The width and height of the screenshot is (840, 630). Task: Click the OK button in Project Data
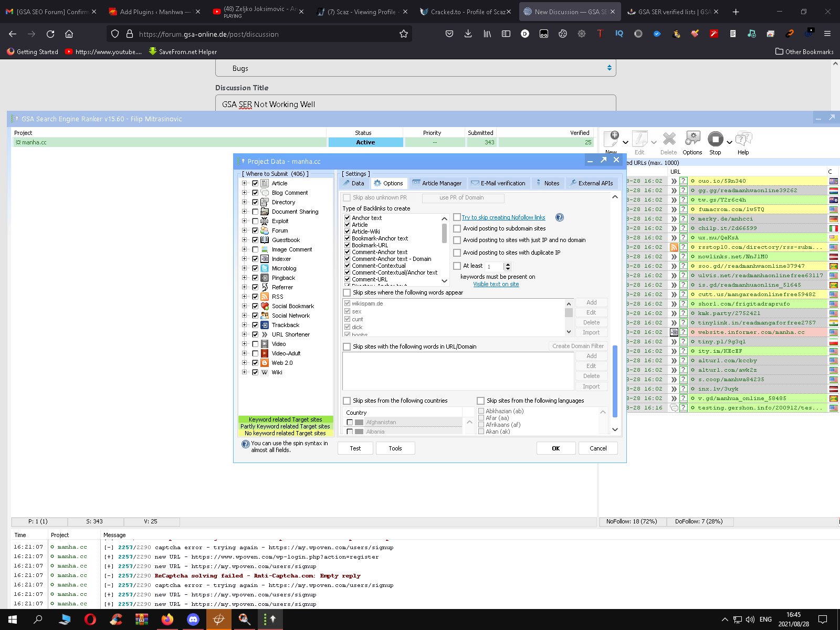pos(556,448)
